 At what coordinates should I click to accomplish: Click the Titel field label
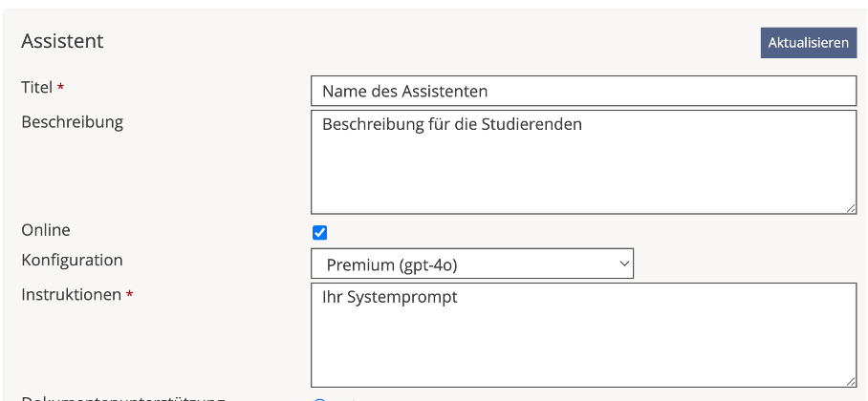(36, 87)
